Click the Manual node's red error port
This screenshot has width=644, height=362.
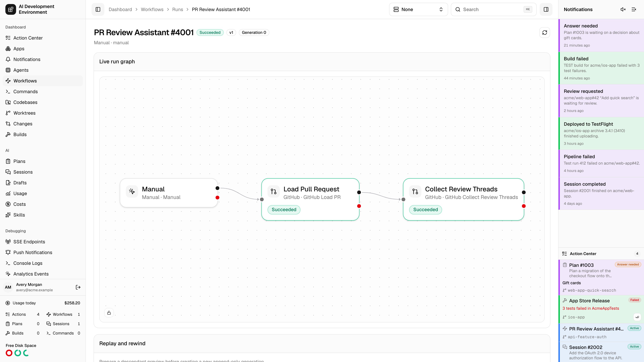(x=217, y=198)
